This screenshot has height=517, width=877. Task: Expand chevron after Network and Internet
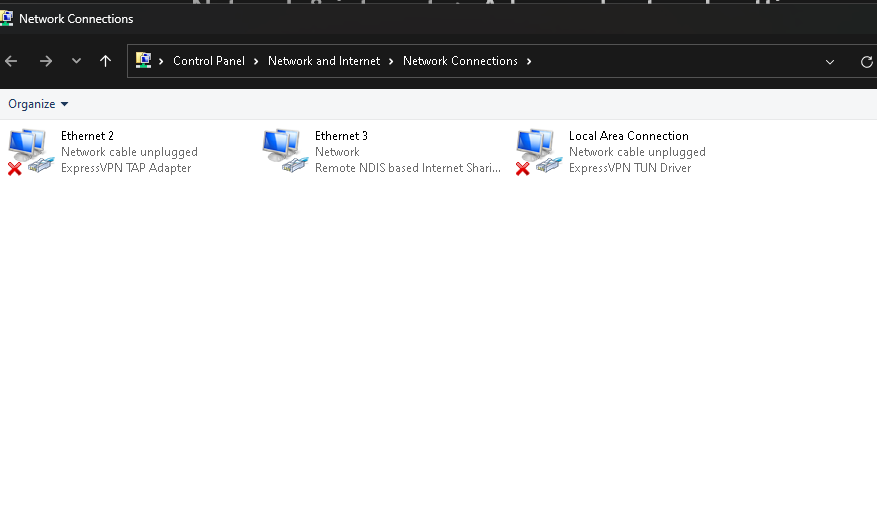391,61
